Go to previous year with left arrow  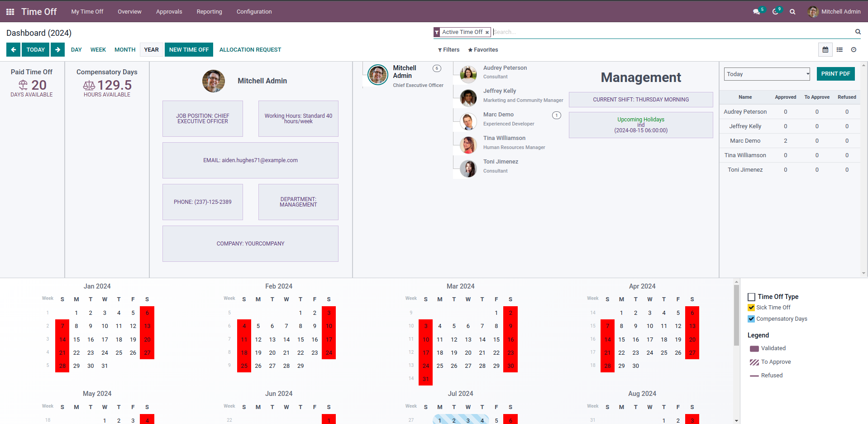click(14, 50)
